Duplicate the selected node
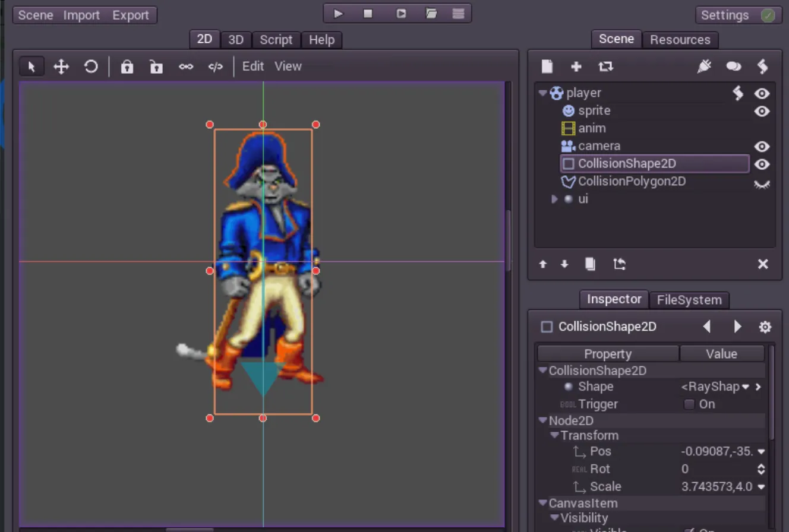789x532 pixels. 590,264
